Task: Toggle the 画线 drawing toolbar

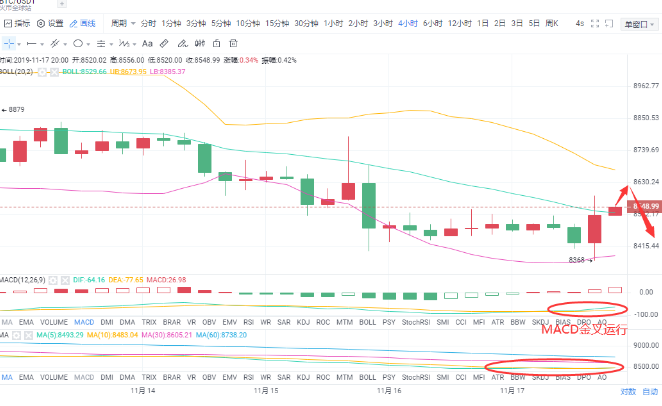Action: click(x=83, y=24)
